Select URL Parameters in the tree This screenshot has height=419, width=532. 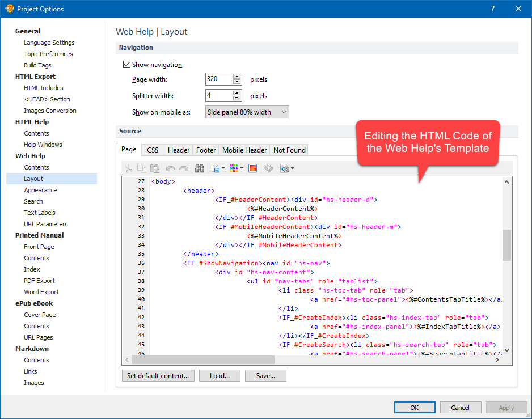(x=46, y=224)
